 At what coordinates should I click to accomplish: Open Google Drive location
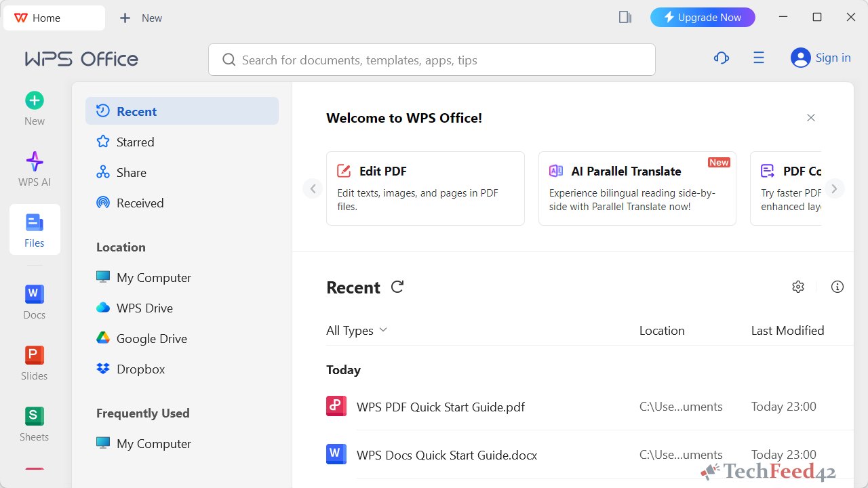[182, 338]
